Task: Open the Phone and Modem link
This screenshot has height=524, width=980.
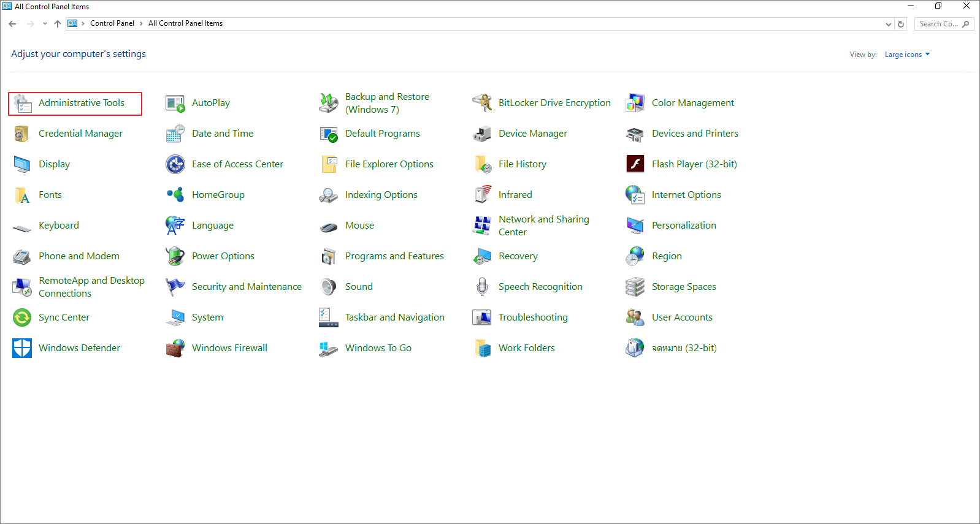Action: point(79,256)
